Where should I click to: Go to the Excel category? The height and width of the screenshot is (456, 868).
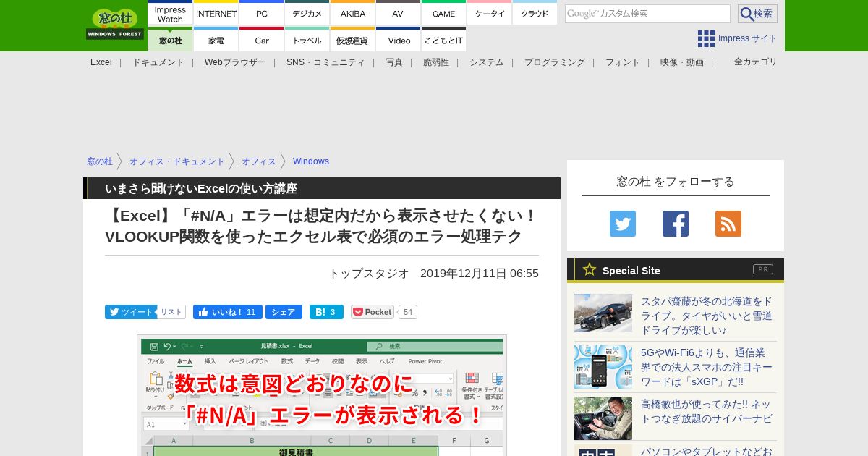(x=101, y=62)
